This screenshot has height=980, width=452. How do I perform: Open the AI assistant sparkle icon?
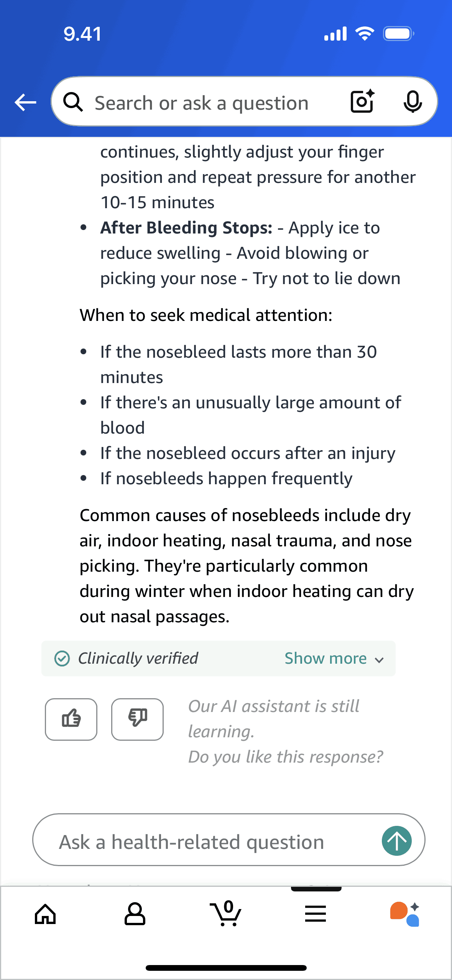pos(405,914)
